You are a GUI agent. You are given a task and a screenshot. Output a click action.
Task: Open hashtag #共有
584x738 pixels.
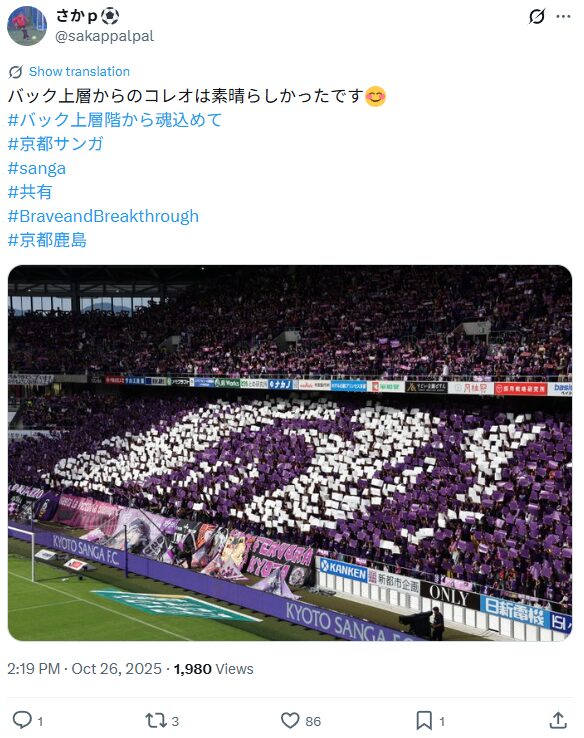point(30,192)
